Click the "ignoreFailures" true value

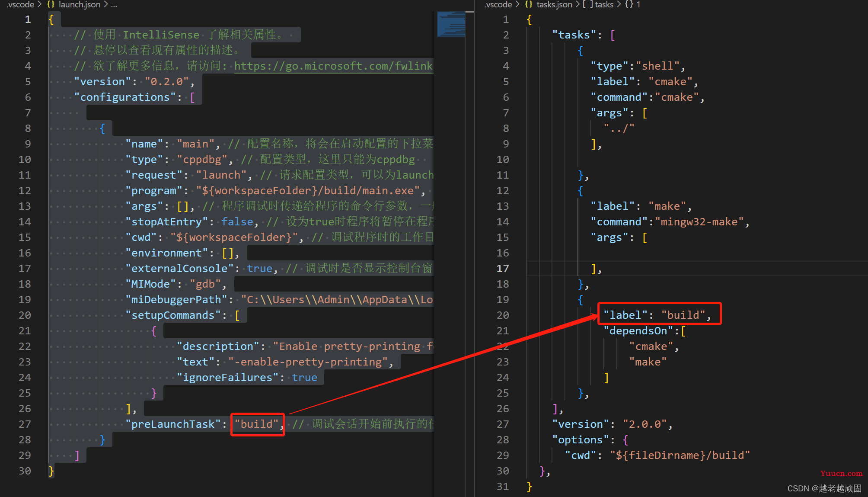(304, 377)
